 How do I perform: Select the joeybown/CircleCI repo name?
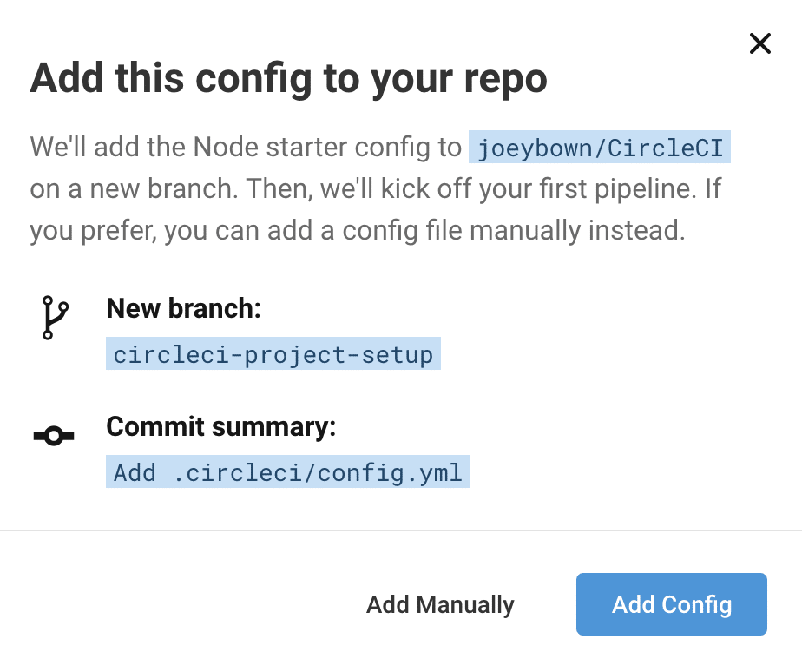(x=601, y=148)
